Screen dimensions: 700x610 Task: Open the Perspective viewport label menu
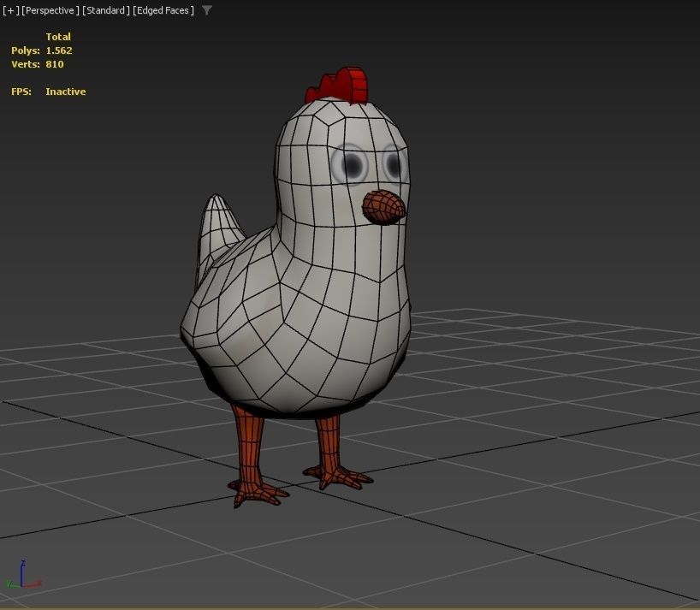pyautogui.click(x=50, y=10)
